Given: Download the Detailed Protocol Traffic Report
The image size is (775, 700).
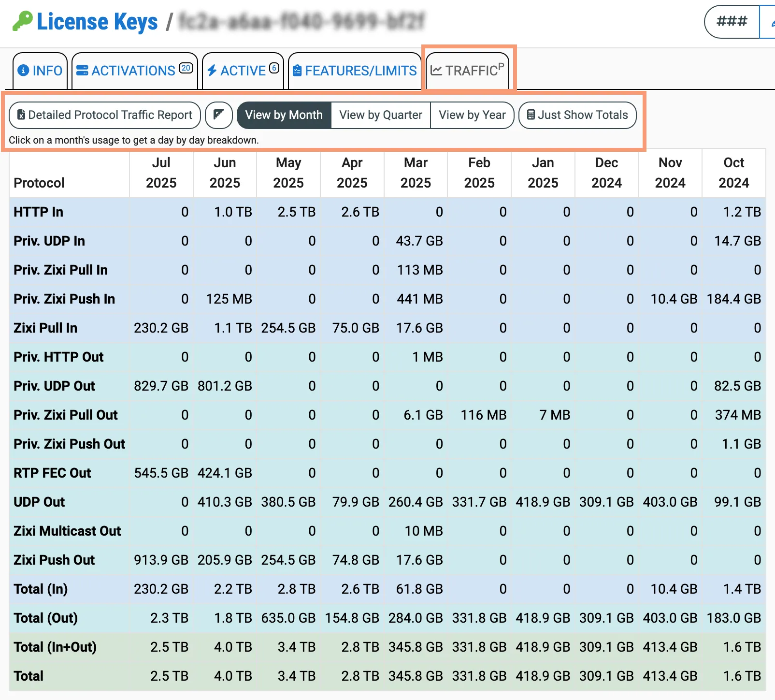Looking at the screenshot, I should tap(105, 115).
